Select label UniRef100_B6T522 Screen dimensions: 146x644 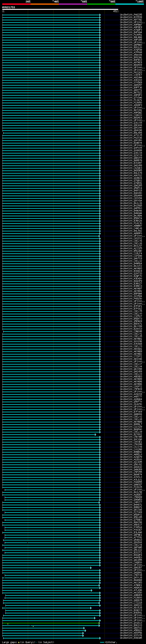[x=131, y=93]
